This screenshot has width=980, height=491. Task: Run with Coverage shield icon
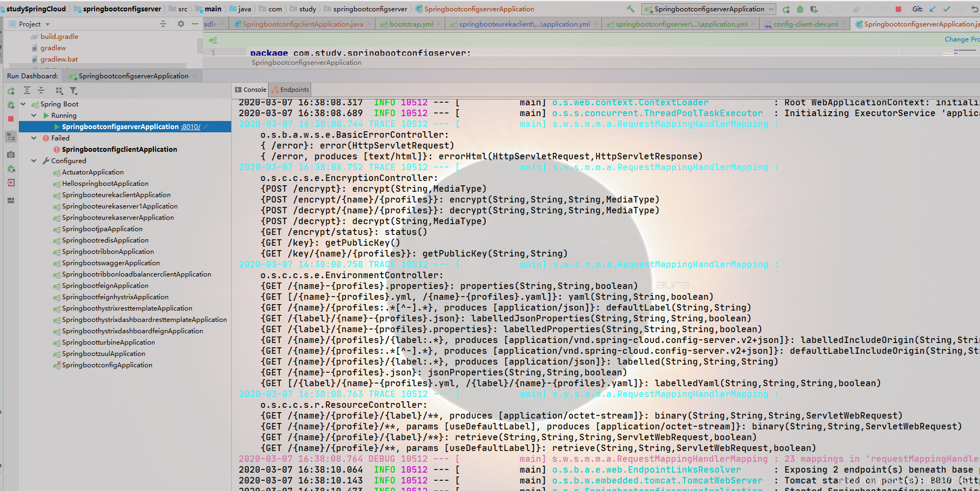(x=814, y=9)
